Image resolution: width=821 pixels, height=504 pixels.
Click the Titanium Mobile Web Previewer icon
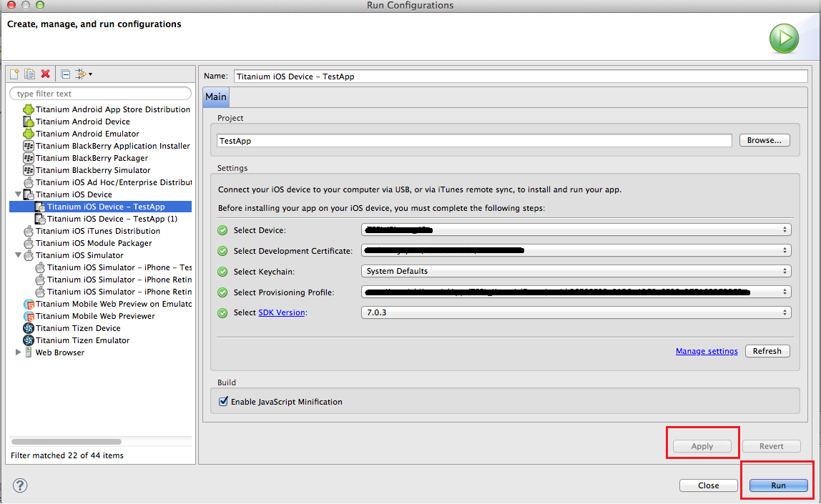(29, 315)
